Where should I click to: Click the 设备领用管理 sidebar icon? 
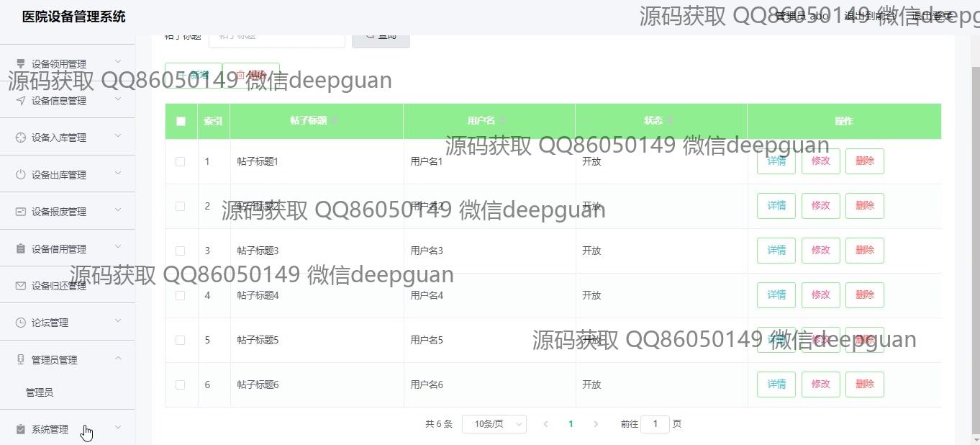[x=21, y=63]
